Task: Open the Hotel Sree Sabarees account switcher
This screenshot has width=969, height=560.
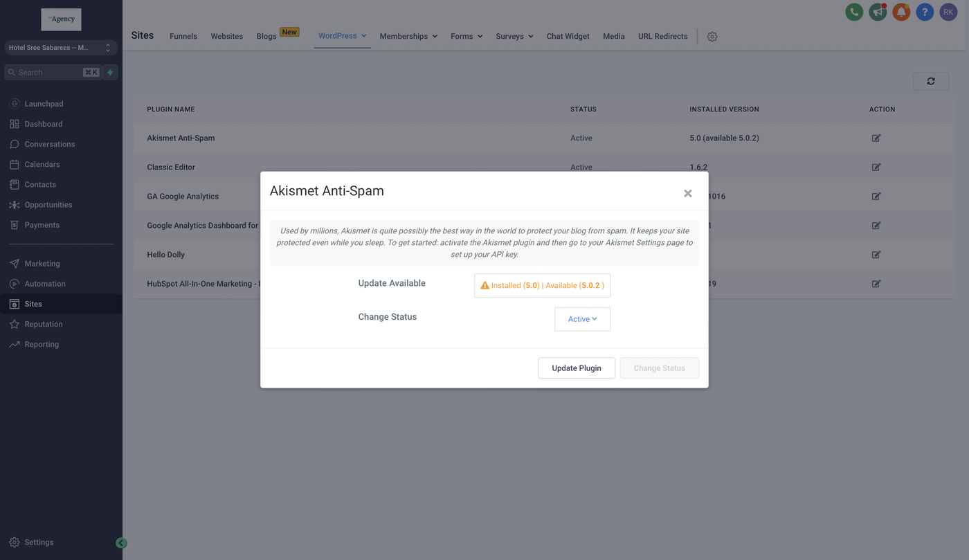Action: coord(60,48)
